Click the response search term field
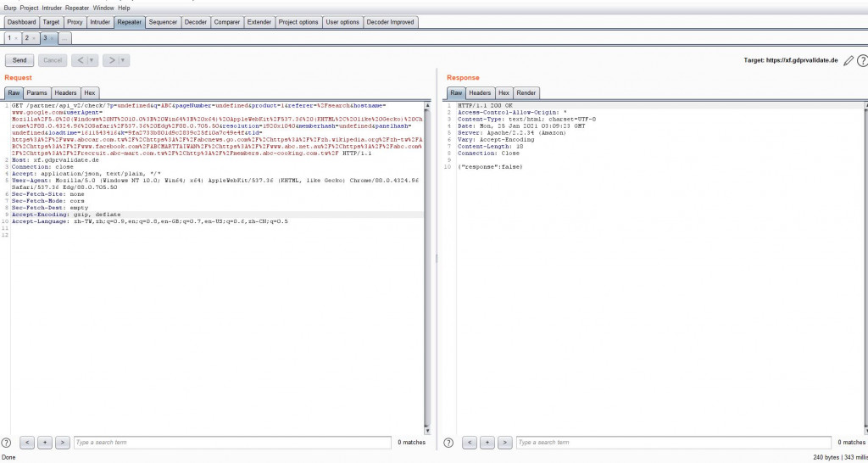Screen dimensions: 868x463 tap(673, 443)
